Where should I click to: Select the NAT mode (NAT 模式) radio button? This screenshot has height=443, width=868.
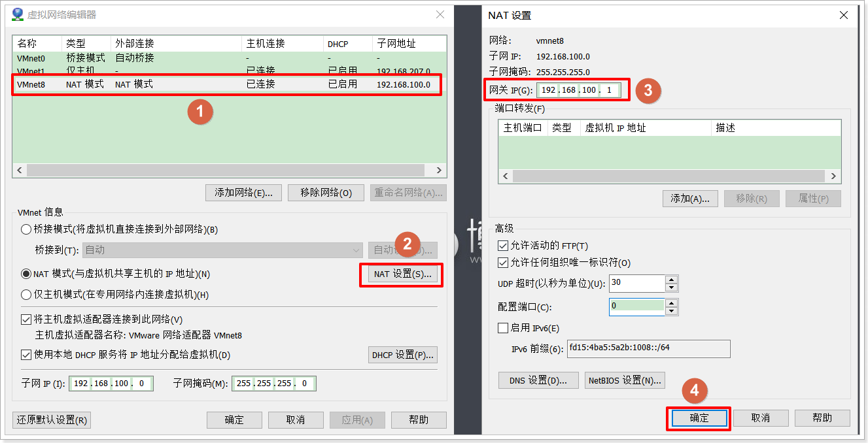tap(26, 274)
